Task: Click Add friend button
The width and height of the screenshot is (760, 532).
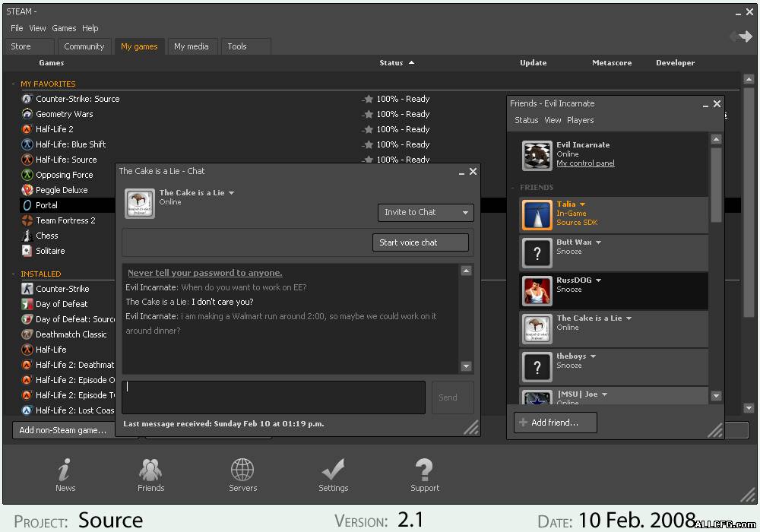Action: coord(555,423)
